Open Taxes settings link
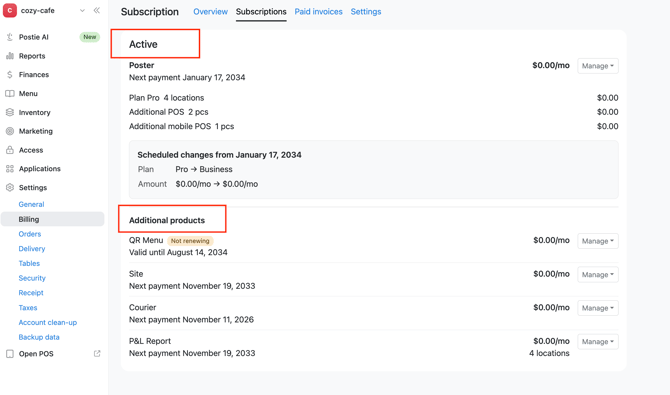This screenshot has height=395, width=670. 28,308
